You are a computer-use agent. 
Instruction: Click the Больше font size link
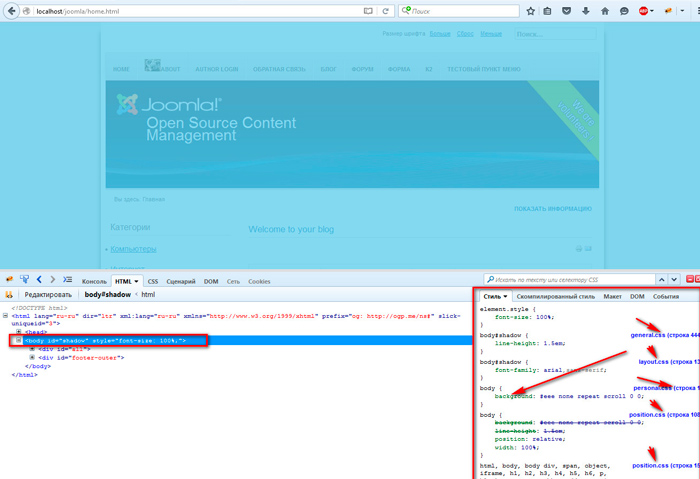[440, 34]
